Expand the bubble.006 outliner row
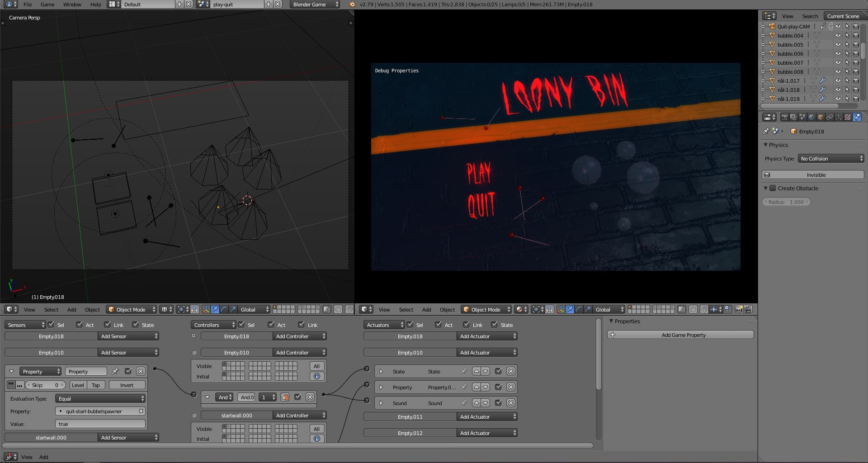The height and width of the screenshot is (463, 868). click(x=763, y=53)
